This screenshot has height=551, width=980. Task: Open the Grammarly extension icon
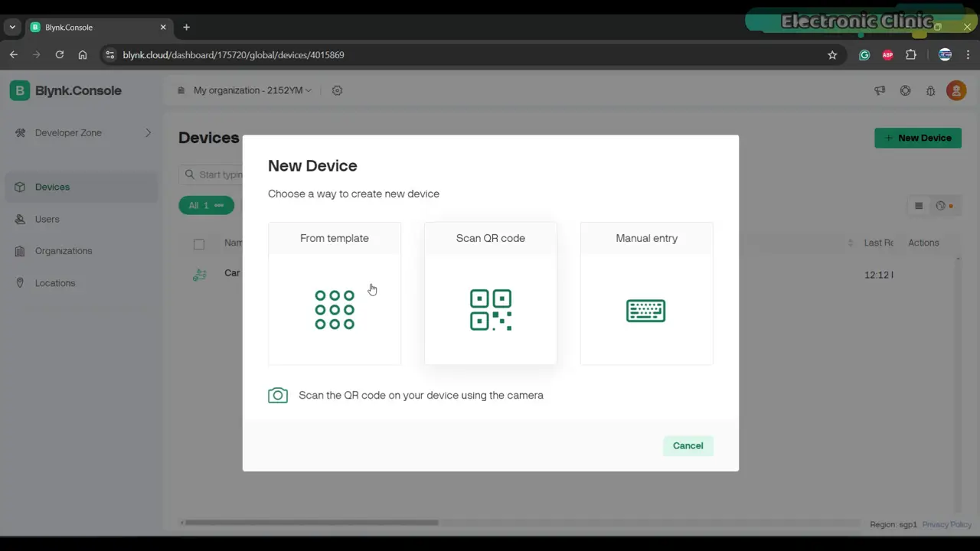pos(864,55)
